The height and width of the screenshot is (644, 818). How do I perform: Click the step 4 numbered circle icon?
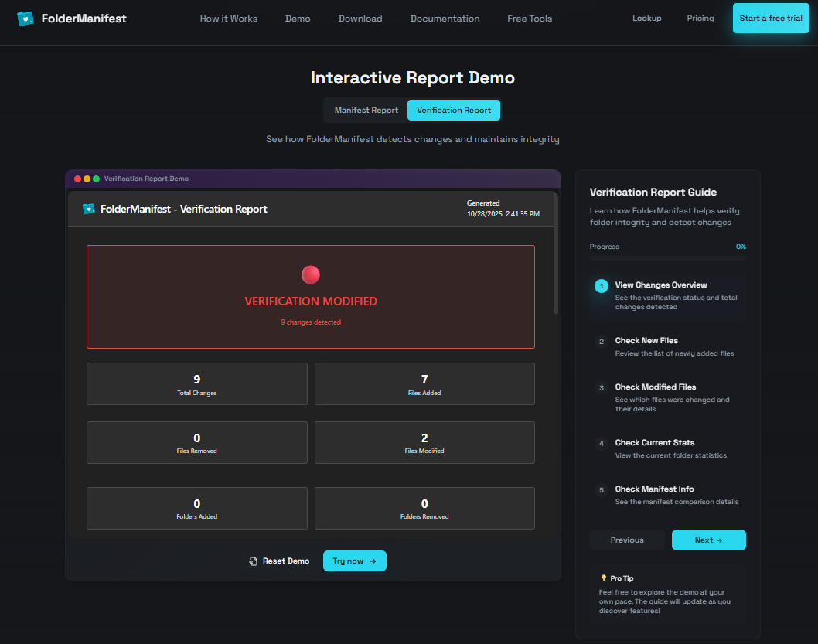pos(601,444)
